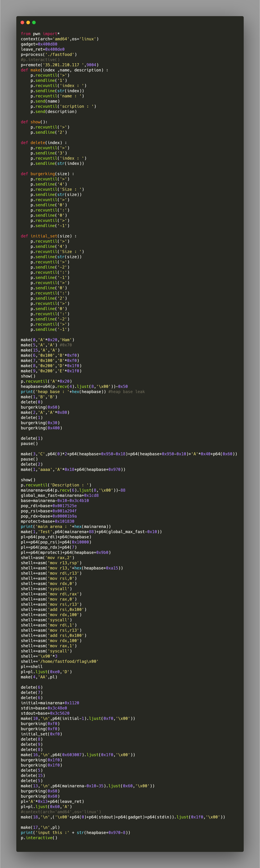Click the make(0,'A'*0x20,'Ham') line

click(48, 340)
